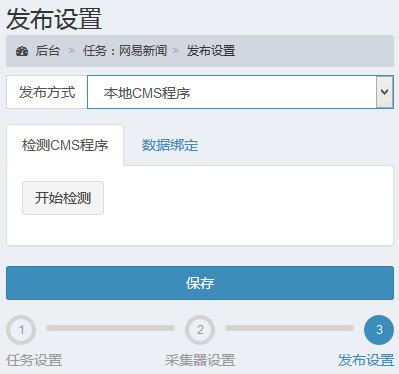This screenshot has height=374, width=399.
Task: Click the dropdown arrow of the 发布方式 select
Action: (x=385, y=92)
